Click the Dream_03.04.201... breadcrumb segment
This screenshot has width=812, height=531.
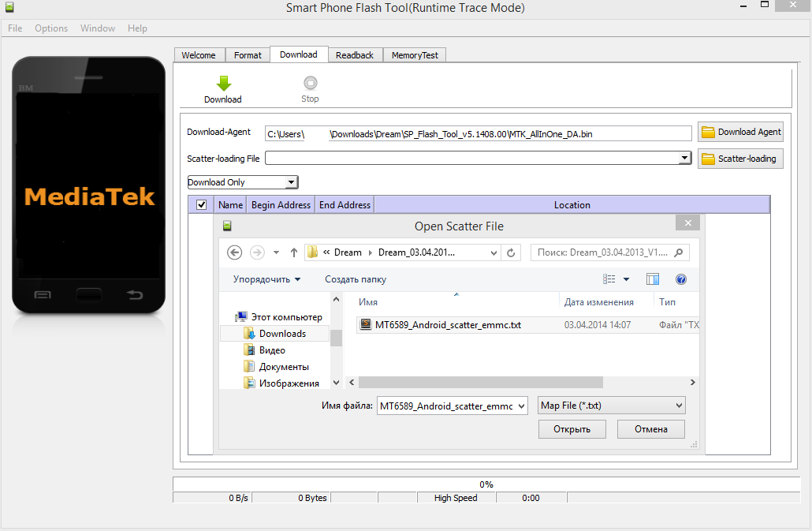[x=416, y=252]
